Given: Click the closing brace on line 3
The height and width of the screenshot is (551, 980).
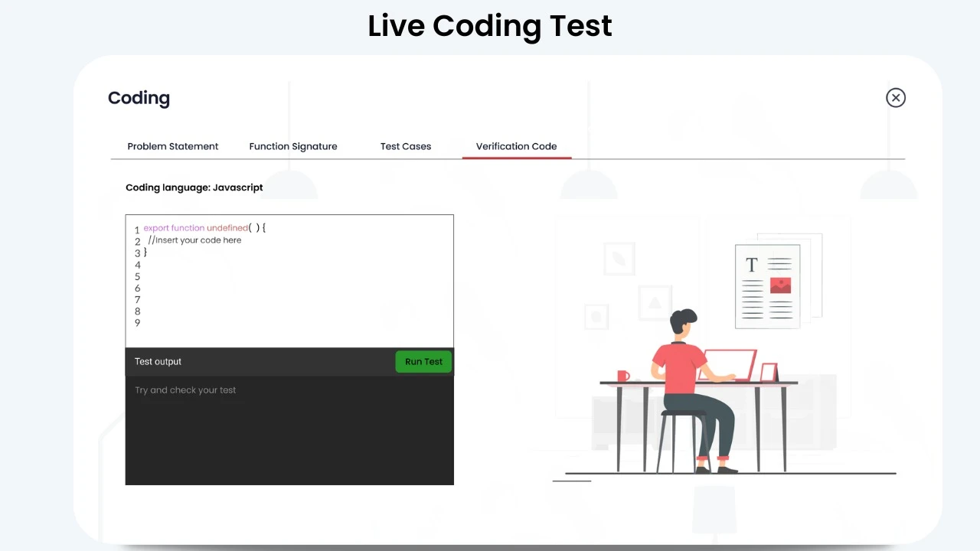Looking at the screenshot, I should point(145,252).
